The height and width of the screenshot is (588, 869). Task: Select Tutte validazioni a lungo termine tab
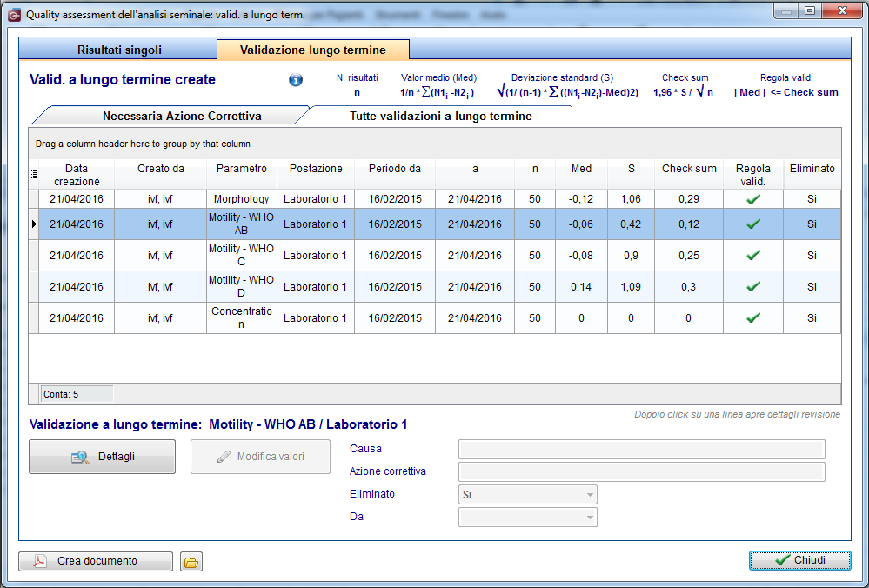(x=441, y=116)
